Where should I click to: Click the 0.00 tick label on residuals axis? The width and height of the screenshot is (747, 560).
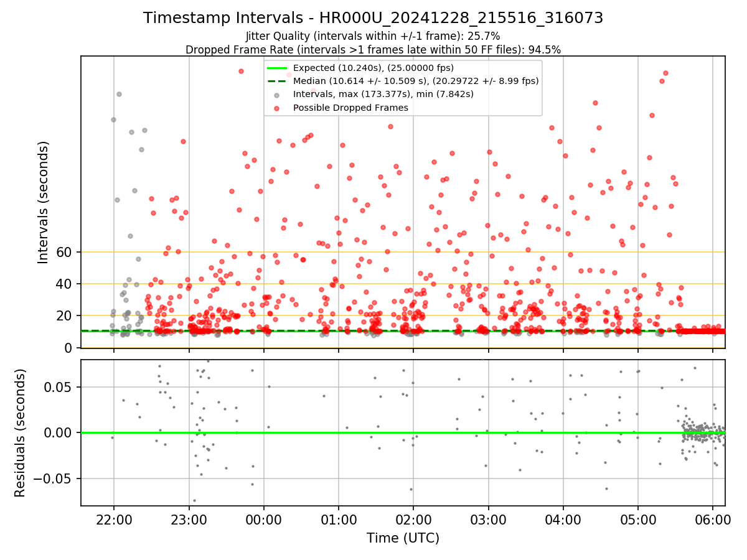[x=59, y=433]
